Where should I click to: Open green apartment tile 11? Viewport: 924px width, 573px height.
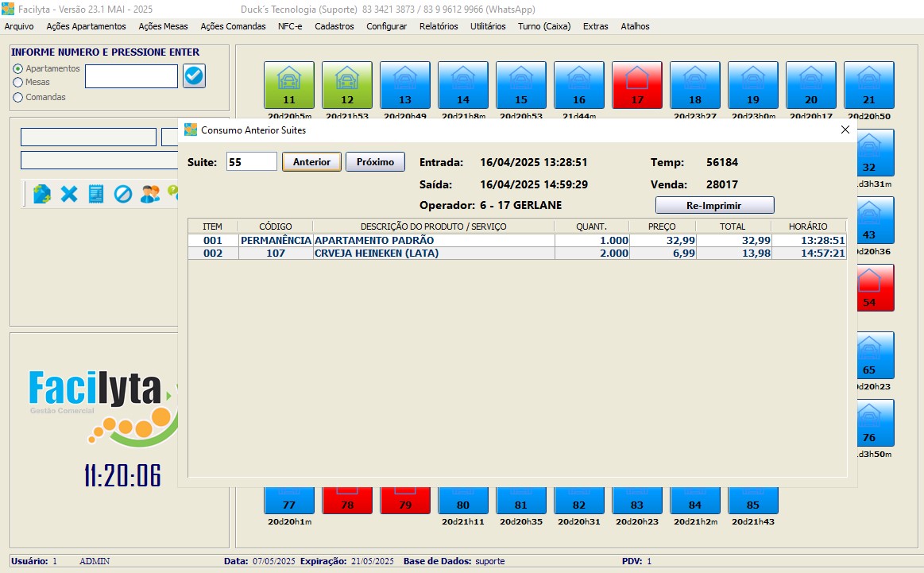[x=288, y=85]
